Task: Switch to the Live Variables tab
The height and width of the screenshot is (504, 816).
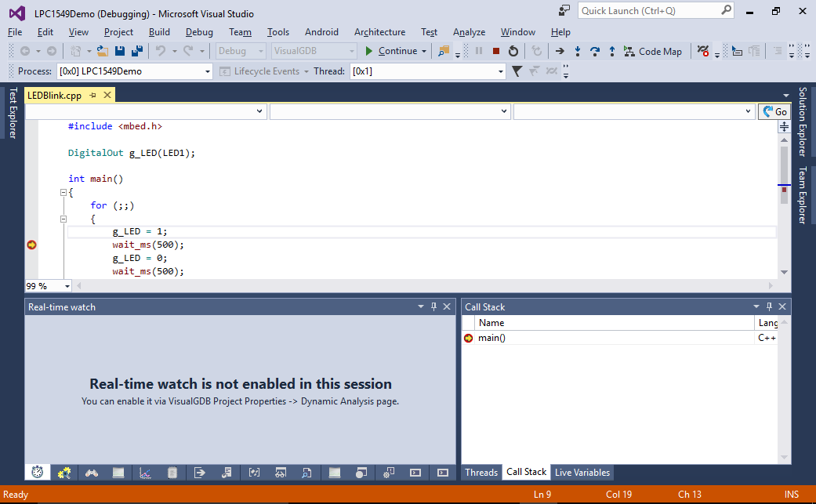Action: 582,473
